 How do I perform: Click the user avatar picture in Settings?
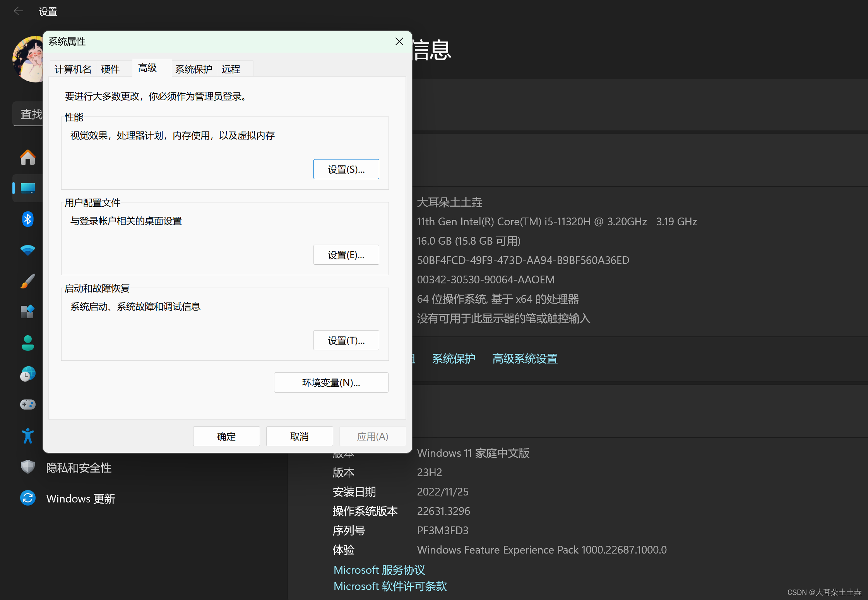(x=28, y=59)
